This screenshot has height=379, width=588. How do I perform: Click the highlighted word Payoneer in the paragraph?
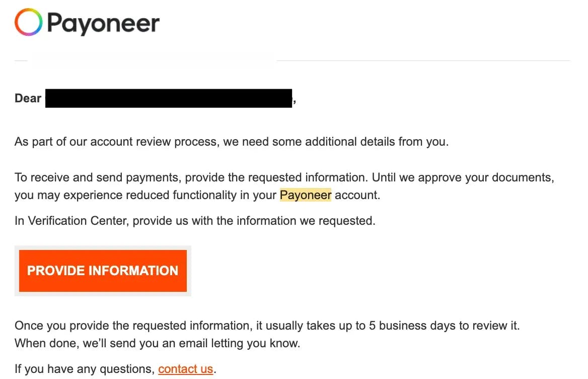point(305,195)
